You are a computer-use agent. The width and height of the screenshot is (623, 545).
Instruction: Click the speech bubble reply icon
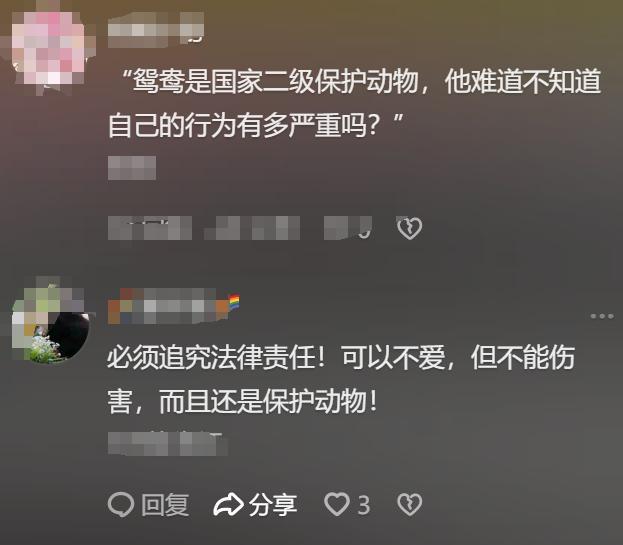click(120, 504)
